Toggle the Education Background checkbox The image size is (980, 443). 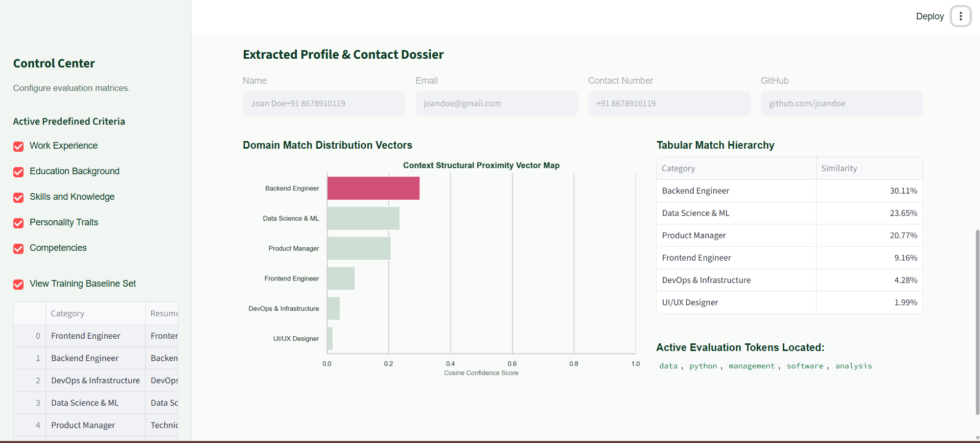coord(18,172)
